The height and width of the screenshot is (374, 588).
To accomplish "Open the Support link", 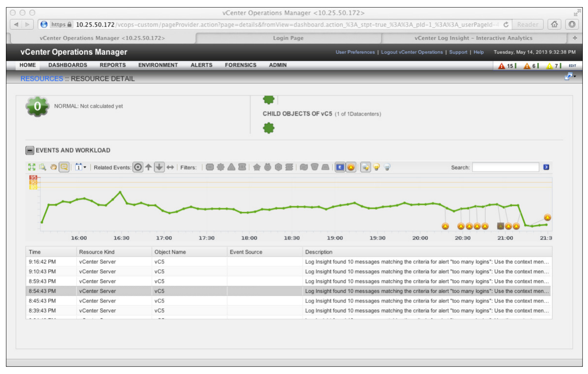I will tap(458, 52).
